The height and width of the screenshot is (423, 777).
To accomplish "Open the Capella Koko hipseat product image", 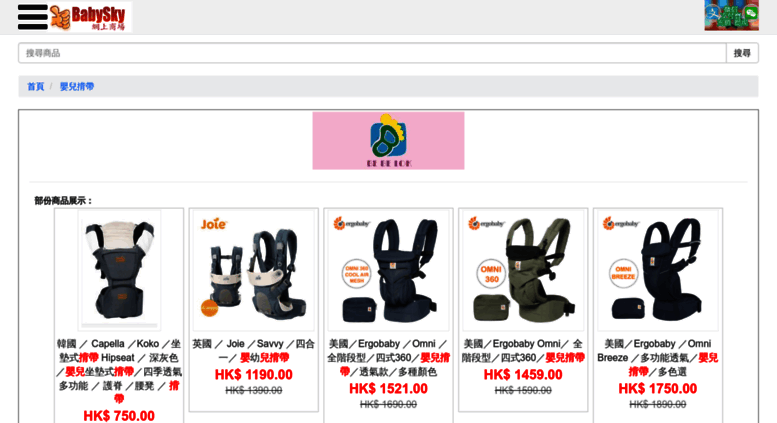I will pyautogui.click(x=119, y=270).
